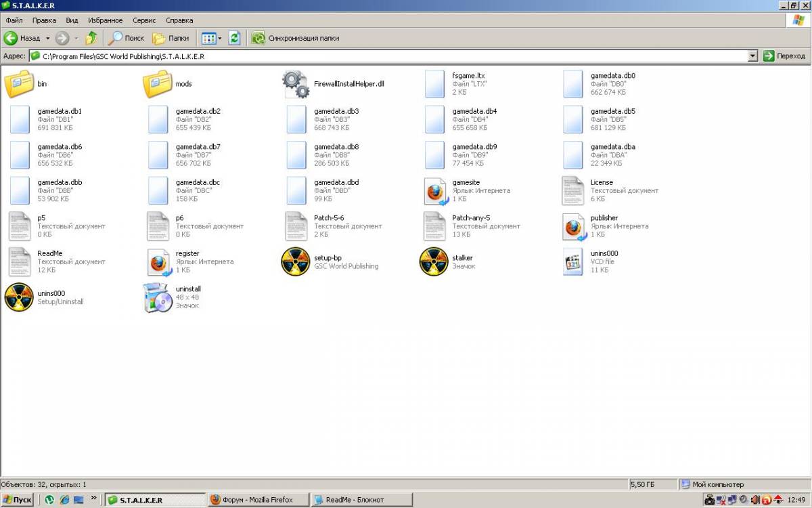
Task: Open the Справка menu
Action: tap(179, 20)
